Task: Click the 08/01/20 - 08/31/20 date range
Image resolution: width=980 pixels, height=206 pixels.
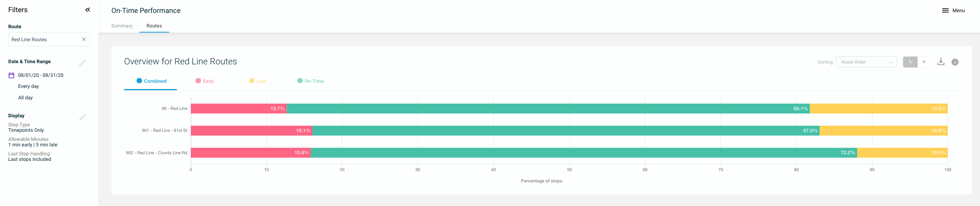Action: pyautogui.click(x=40, y=75)
